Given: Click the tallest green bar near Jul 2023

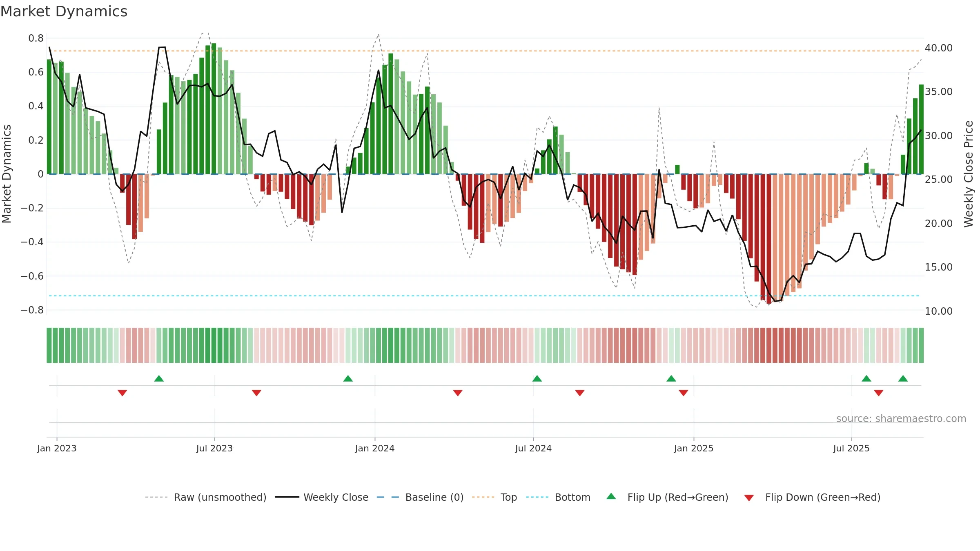Looking at the screenshot, I should [214, 109].
